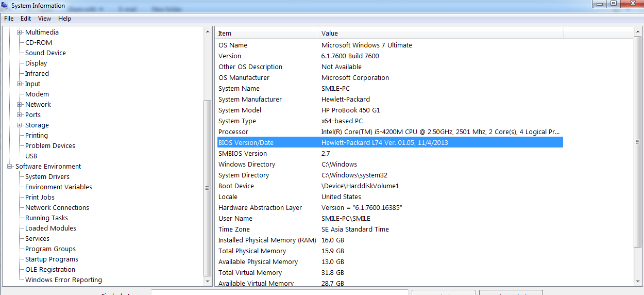This screenshot has height=295, width=644.
Task: Click the tree pane scroll down arrow
Action: pos(208,282)
